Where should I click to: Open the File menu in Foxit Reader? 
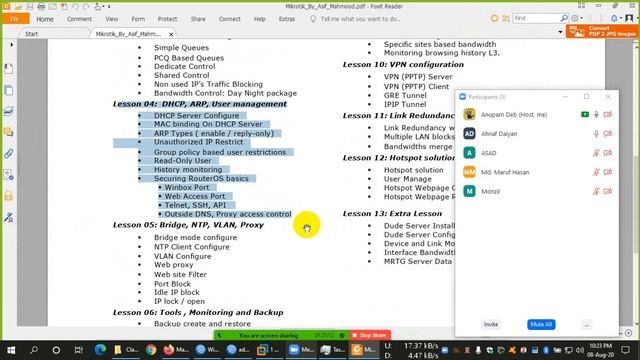click(x=15, y=19)
